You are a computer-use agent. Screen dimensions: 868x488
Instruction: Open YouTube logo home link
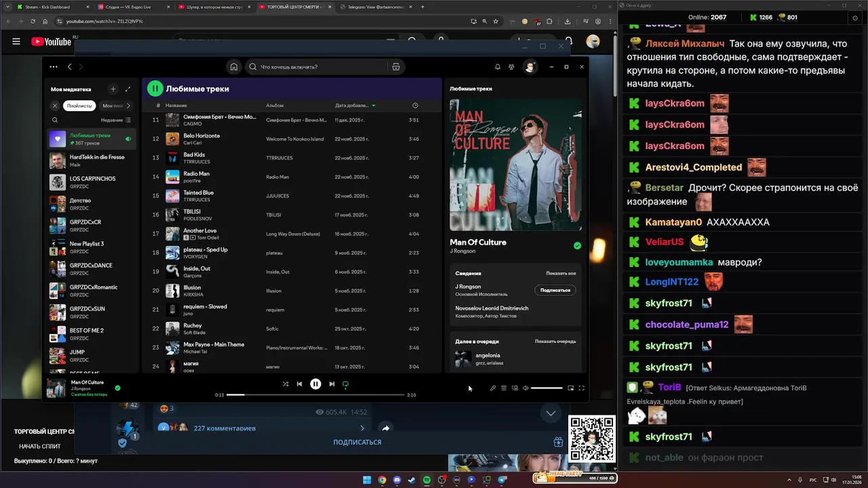click(51, 41)
